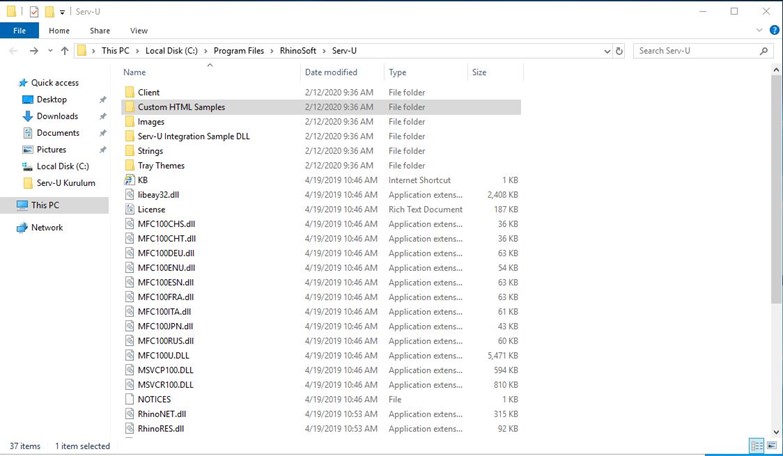Select the libeay32.dll file icon
Image resolution: width=783 pixels, height=456 pixels.
[130, 195]
